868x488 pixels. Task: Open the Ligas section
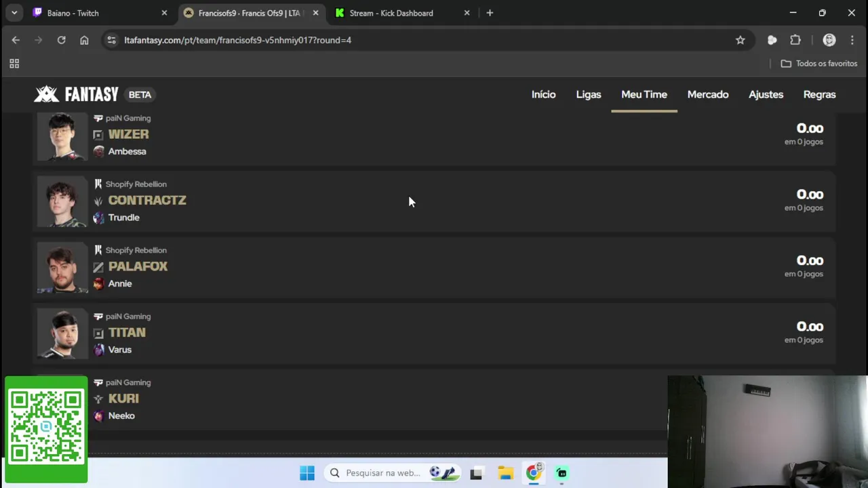pos(589,94)
